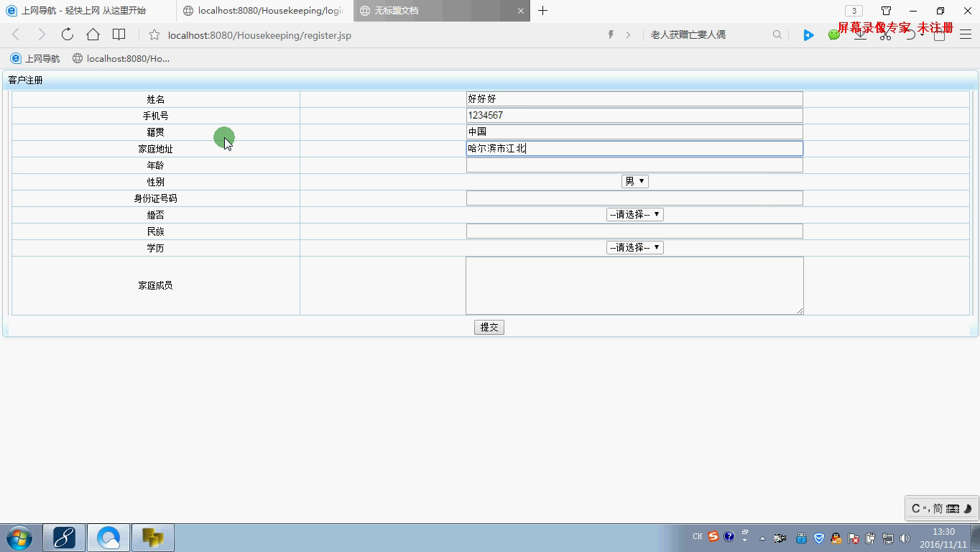Click the search magnifier icon
980x552 pixels.
pos(777,34)
